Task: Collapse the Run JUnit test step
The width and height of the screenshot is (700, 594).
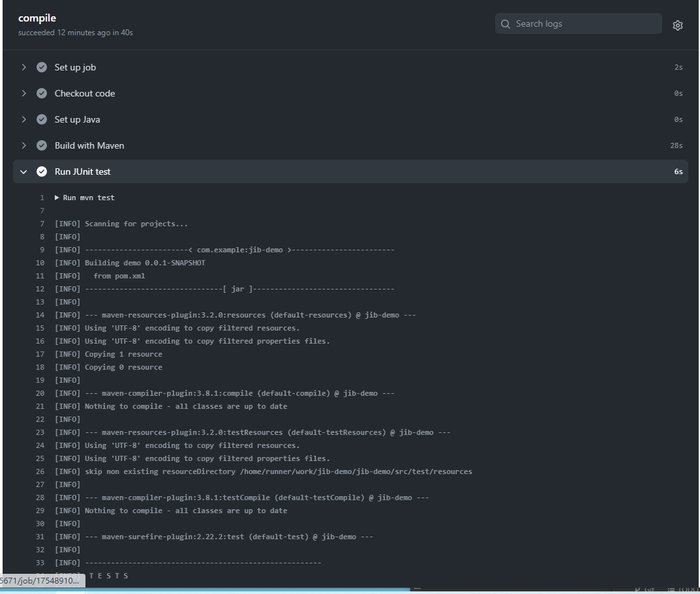Action: (23, 172)
